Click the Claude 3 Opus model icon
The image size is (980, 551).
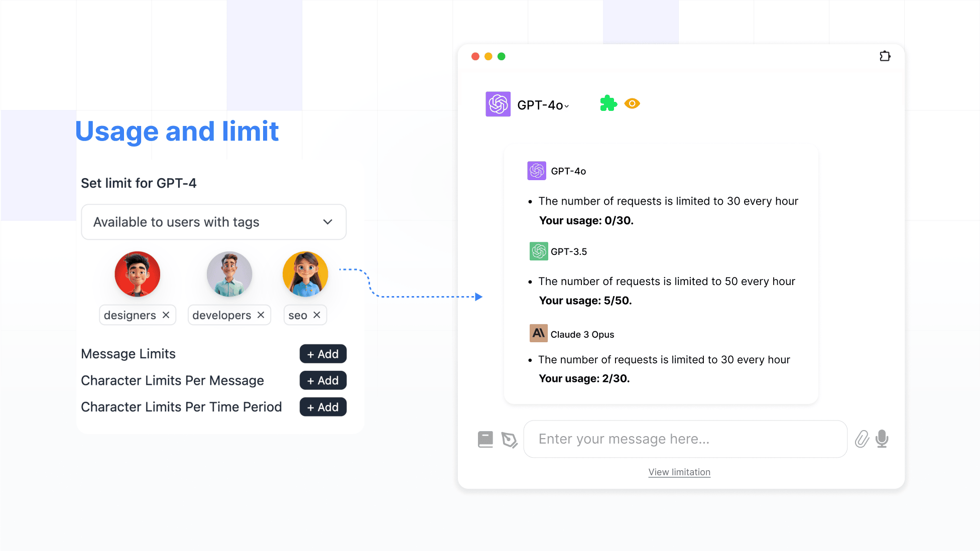tap(538, 334)
